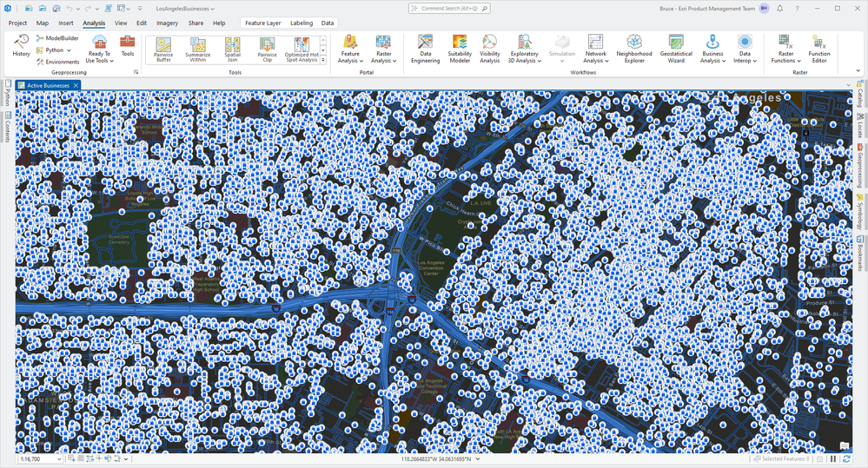Screen dimensions: 868x468
Task: Open the Project tab
Action: pyautogui.click(x=17, y=23)
